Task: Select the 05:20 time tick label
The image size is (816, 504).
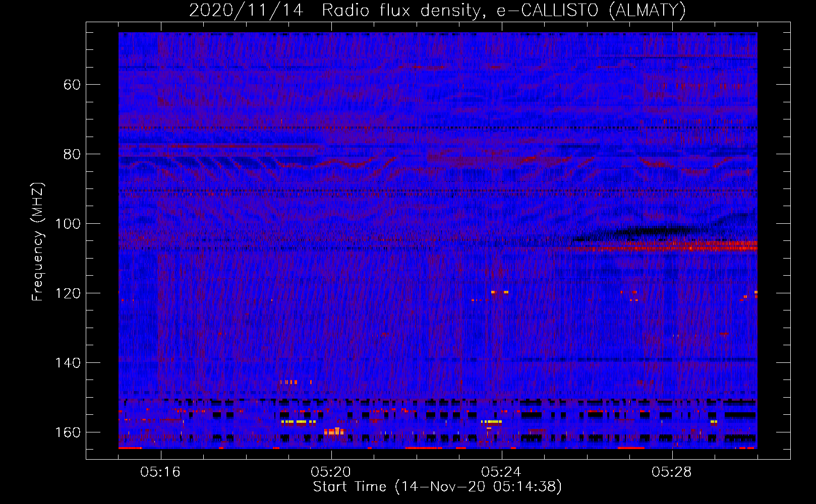Action: pos(331,472)
